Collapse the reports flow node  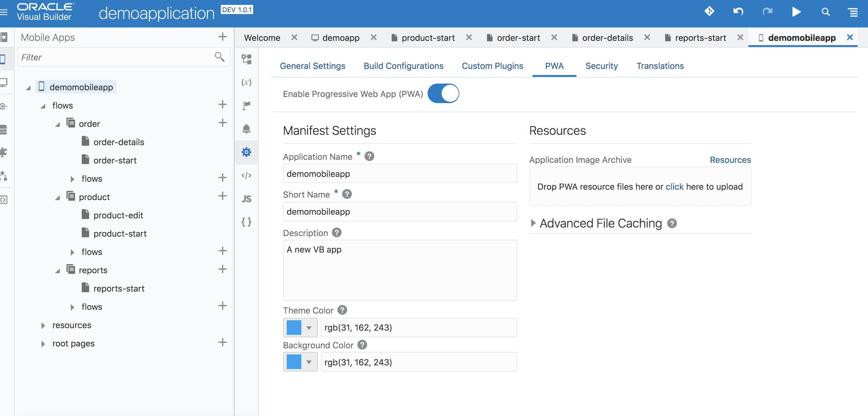pos(58,271)
